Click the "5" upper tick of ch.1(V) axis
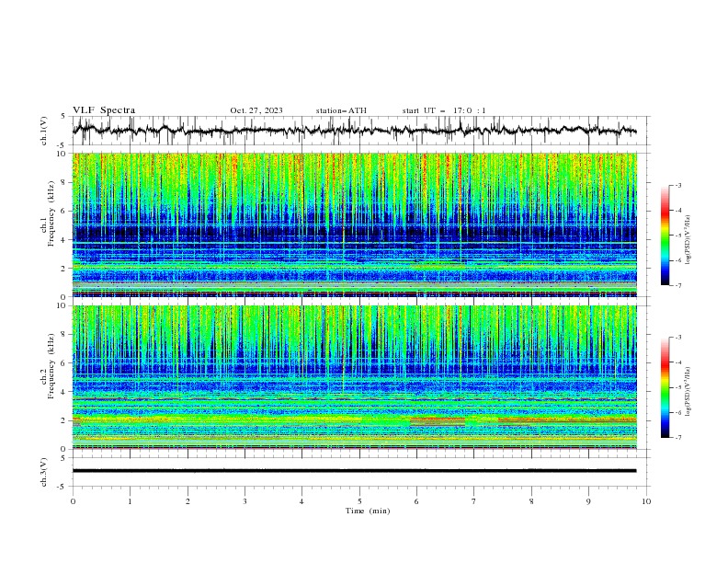The image size is (728, 563). 63,116
